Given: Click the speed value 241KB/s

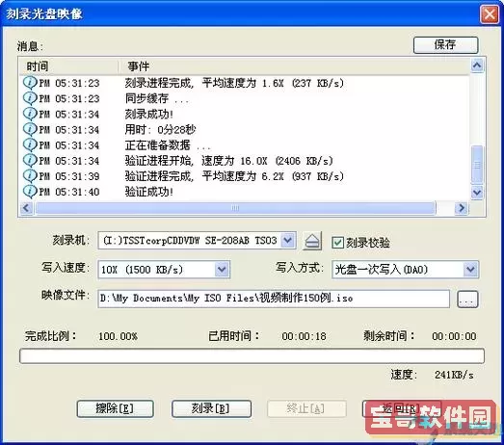Looking at the screenshot, I should pos(454,375).
